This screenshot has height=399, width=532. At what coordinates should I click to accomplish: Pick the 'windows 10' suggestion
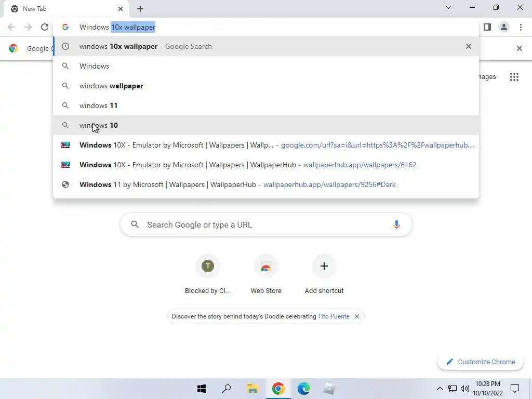click(x=266, y=125)
